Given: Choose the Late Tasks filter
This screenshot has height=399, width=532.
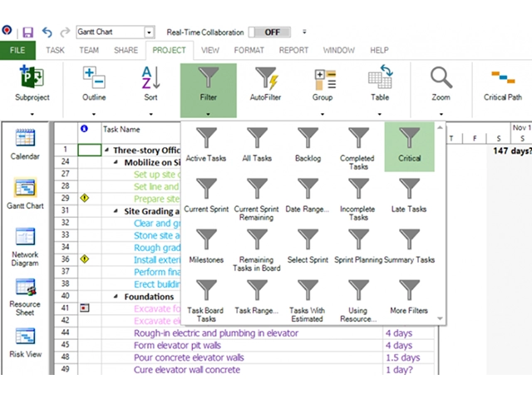Looking at the screenshot, I should (409, 197).
